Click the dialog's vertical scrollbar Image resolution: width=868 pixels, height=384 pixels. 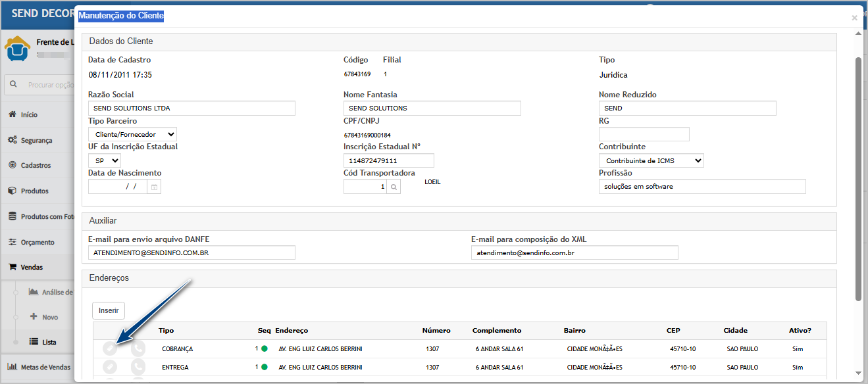click(858, 178)
